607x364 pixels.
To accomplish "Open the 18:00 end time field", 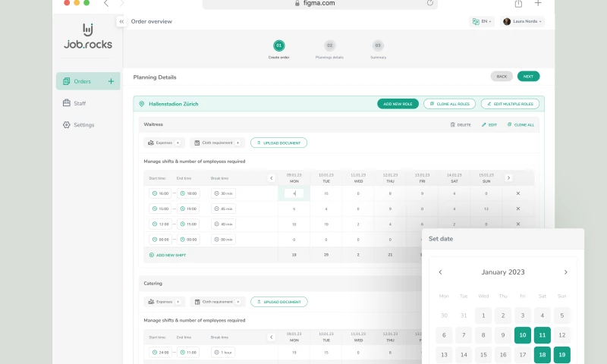I will [x=188, y=193].
